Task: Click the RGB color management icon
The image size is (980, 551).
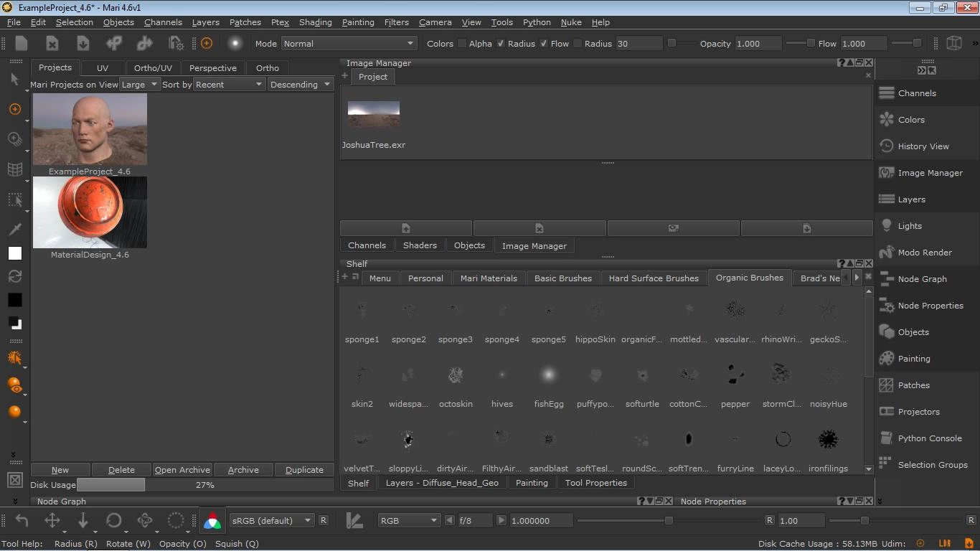Action: point(212,521)
